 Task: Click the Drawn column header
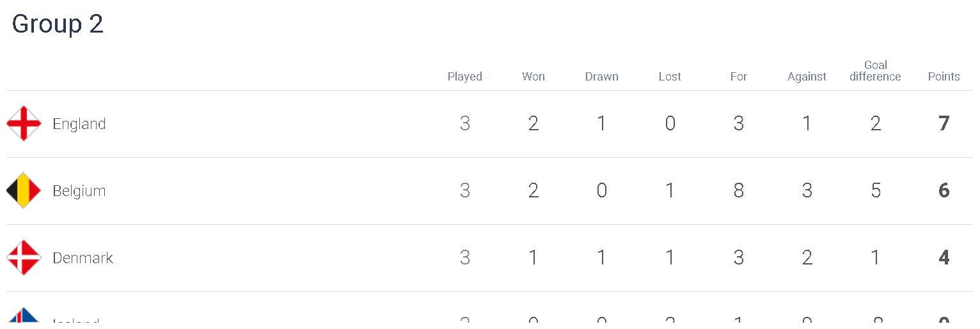click(x=601, y=77)
